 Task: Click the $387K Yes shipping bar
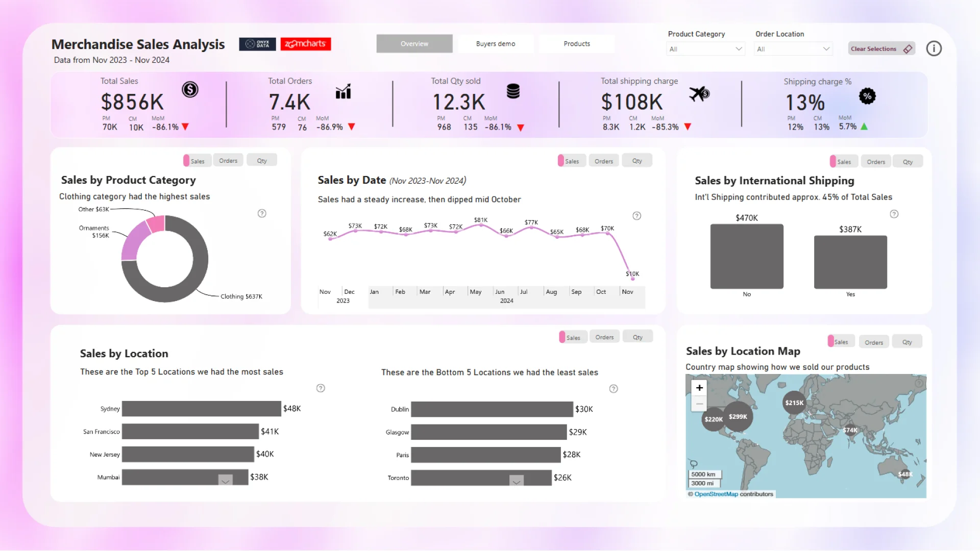click(850, 262)
